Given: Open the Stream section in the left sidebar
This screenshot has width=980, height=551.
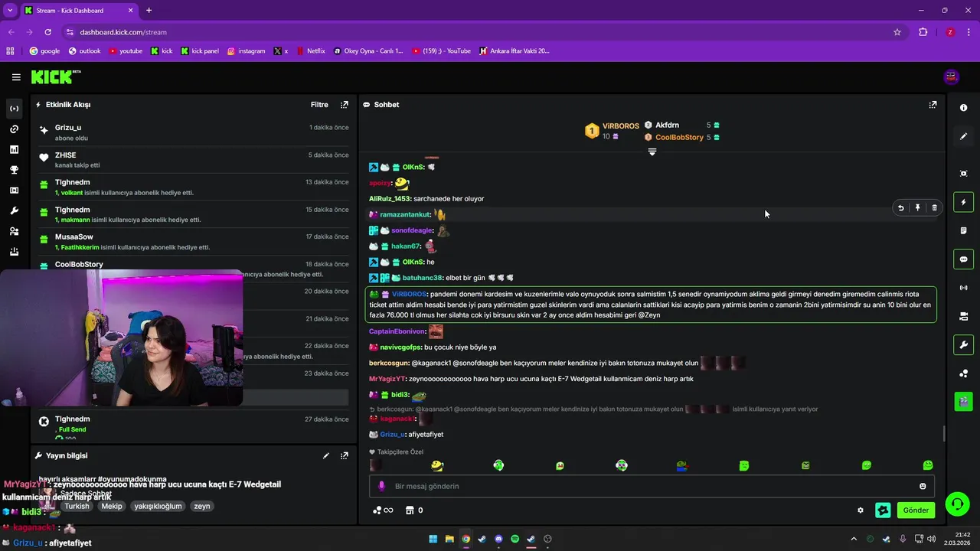Looking at the screenshot, I should [14, 109].
